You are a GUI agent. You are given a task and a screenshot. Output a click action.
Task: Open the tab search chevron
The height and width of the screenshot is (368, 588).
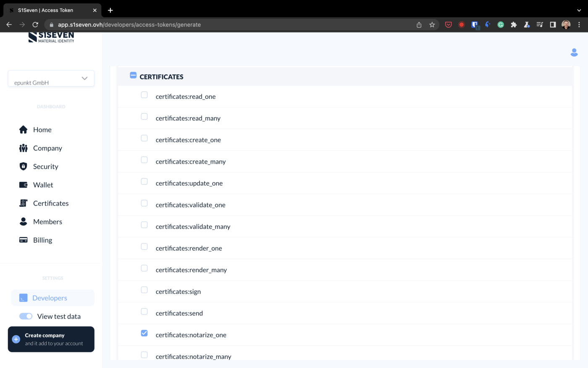point(579,10)
